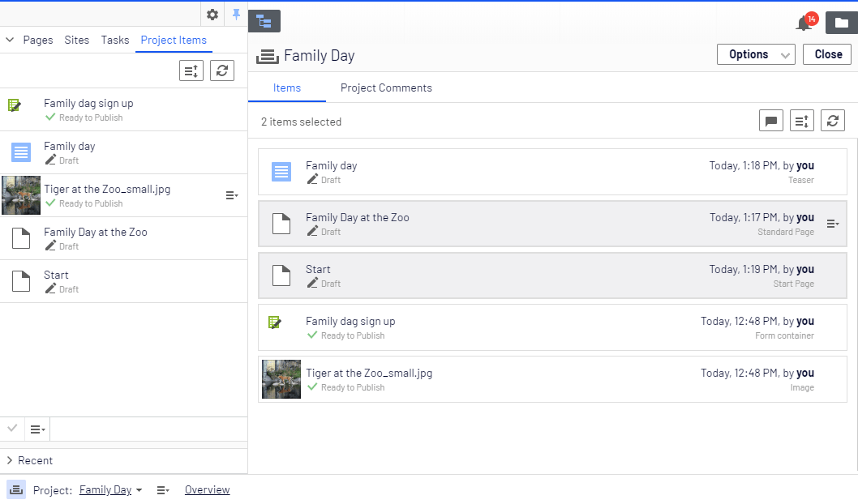Open the settings gear in navigation pane
Viewport: 858px width, 504px height.
(212, 15)
